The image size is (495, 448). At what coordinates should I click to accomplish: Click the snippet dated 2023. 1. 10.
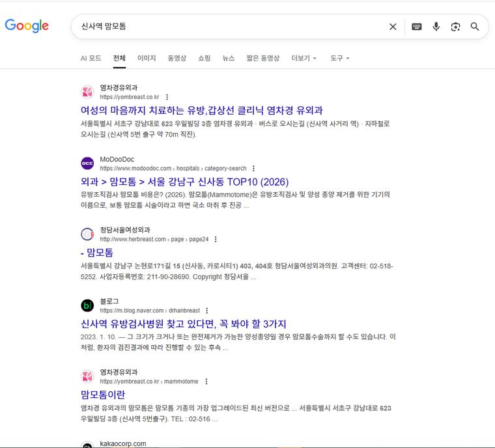[238, 343]
